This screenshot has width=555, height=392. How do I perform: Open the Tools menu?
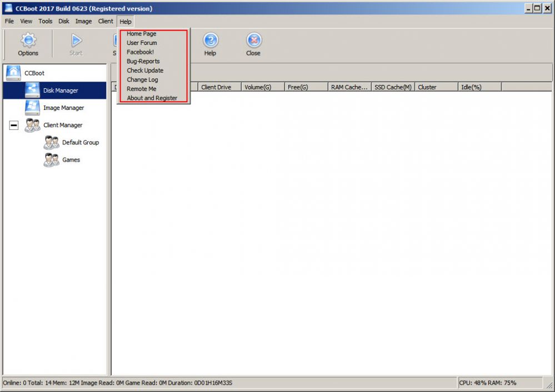pos(46,21)
